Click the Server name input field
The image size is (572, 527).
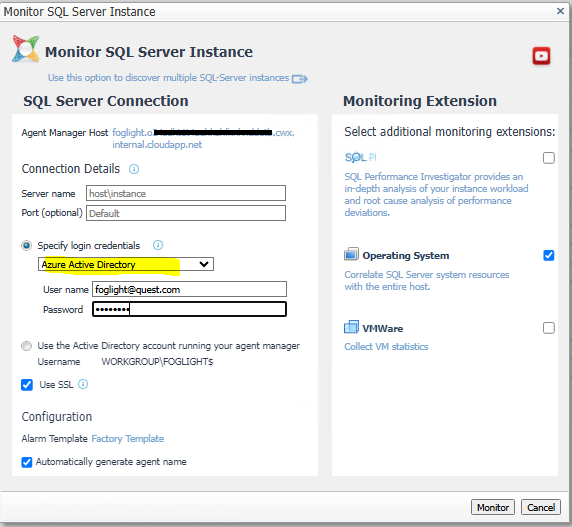point(186,193)
